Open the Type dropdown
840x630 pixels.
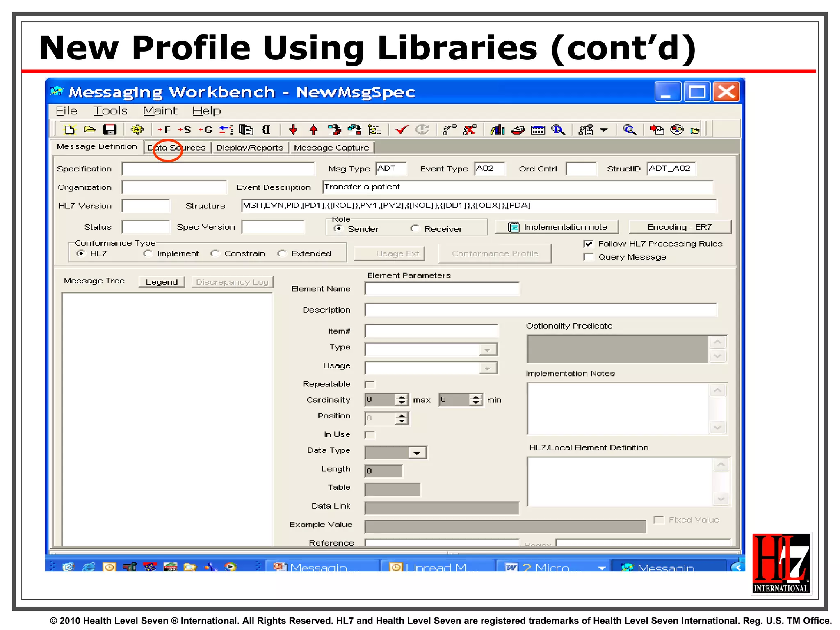(487, 349)
